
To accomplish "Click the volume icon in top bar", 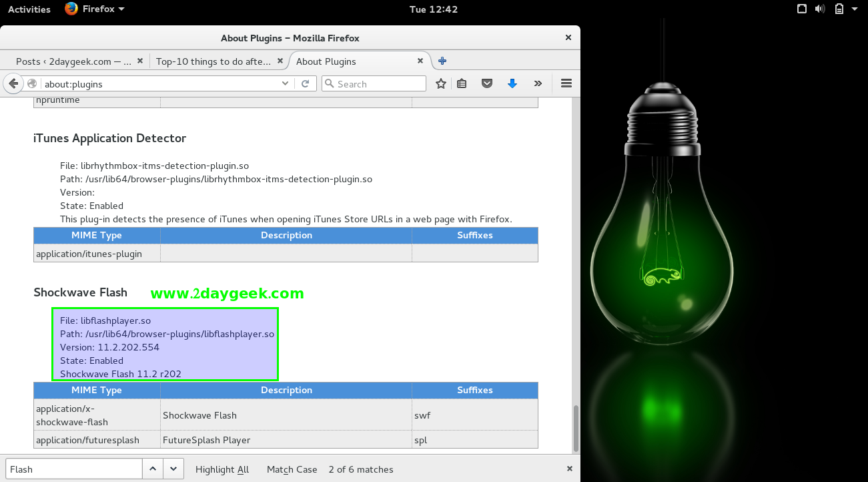I will pyautogui.click(x=820, y=9).
